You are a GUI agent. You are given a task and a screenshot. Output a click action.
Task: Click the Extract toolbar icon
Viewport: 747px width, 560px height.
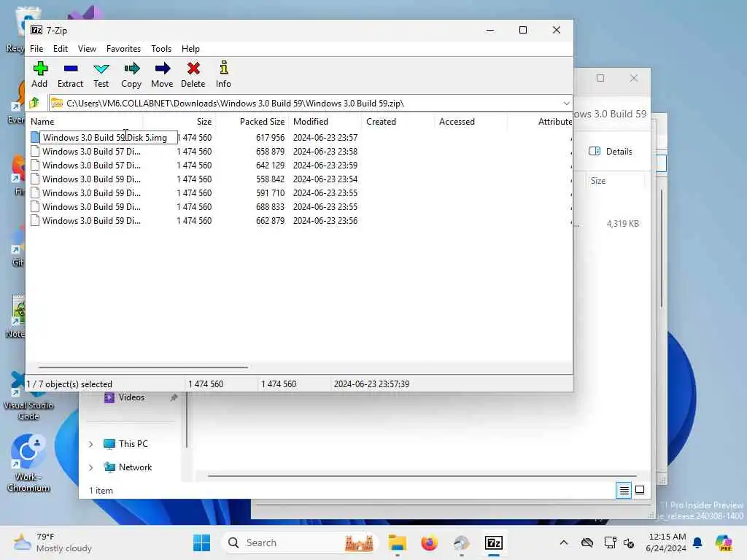[71, 74]
